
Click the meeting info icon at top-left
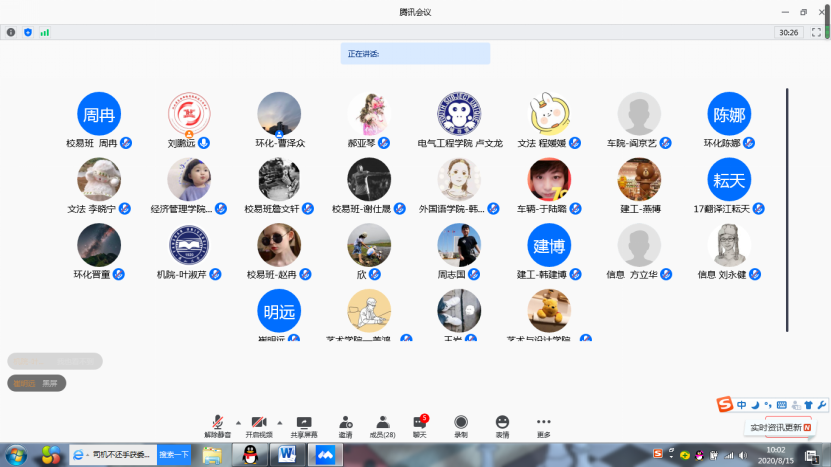[11, 32]
